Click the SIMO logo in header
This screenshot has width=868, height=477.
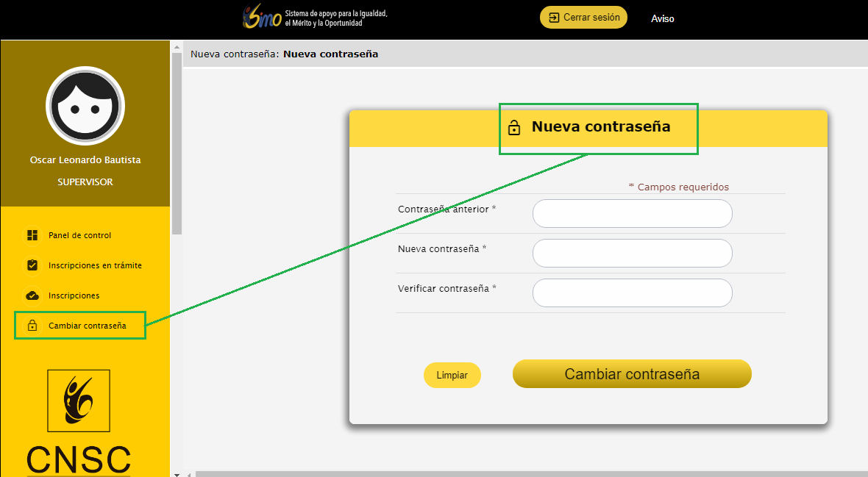coord(262,18)
